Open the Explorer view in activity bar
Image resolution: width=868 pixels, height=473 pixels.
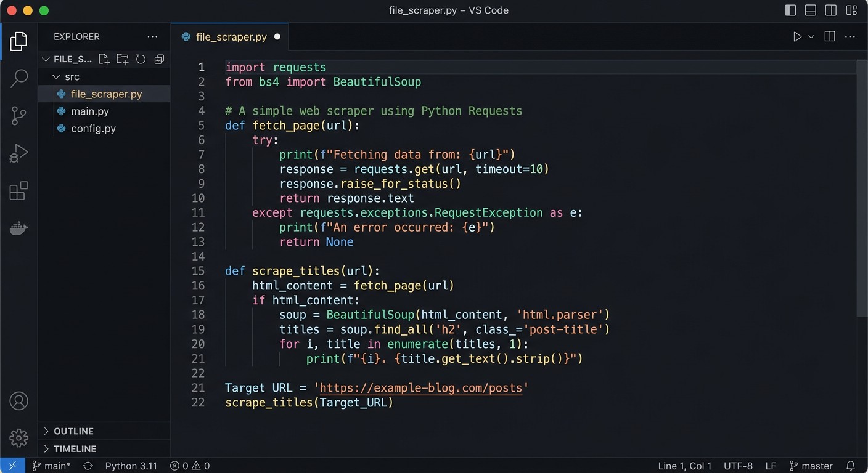18,41
